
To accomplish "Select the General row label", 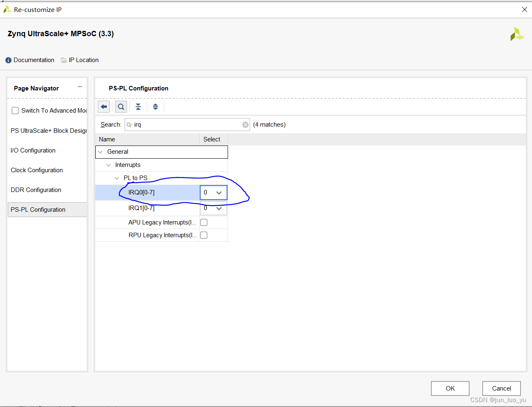I will coord(117,152).
